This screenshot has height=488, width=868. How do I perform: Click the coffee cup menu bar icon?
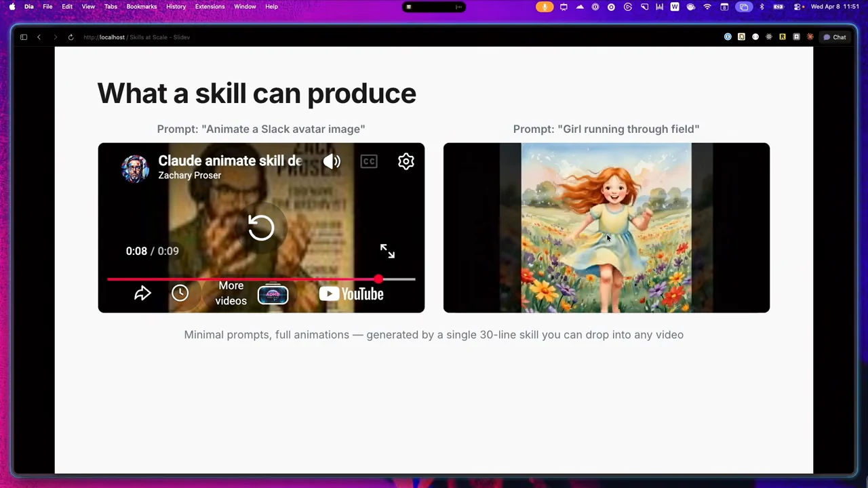tap(691, 7)
